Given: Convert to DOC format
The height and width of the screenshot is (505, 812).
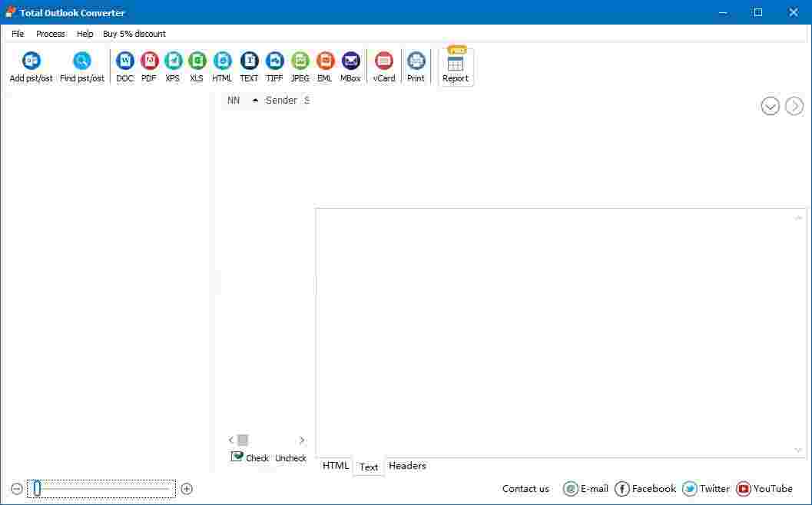Looking at the screenshot, I should (x=124, y=68).
